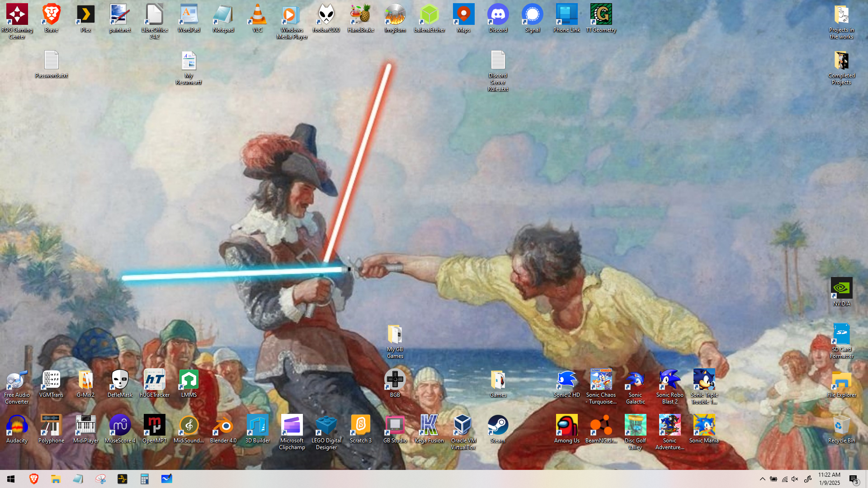Open ImgBurn desktop shortcut
Viewport: 868px width, 488px height.
(x=395, y=18)
